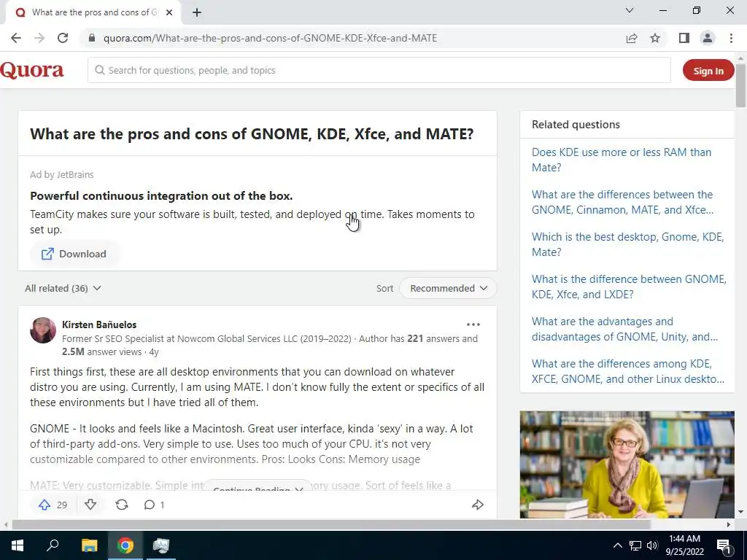Open the Windows Start menu
This screenshot has height=560, width=747.
coord(18,545)
